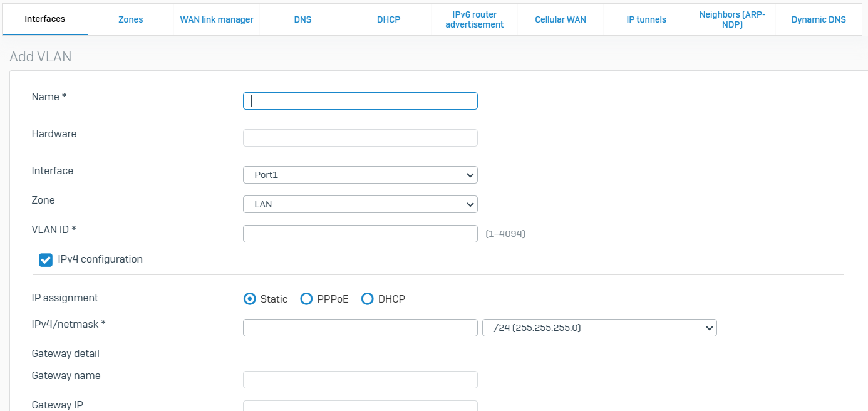This screenshot has height=411, width=868.
Task: Click the Name input field
Action: point(360,101)
